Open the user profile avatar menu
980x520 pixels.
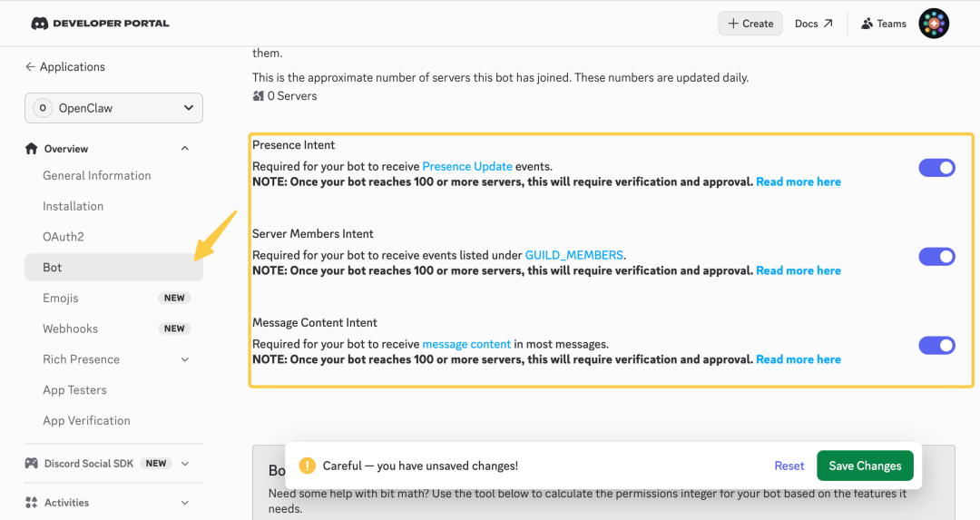(934, 24)
